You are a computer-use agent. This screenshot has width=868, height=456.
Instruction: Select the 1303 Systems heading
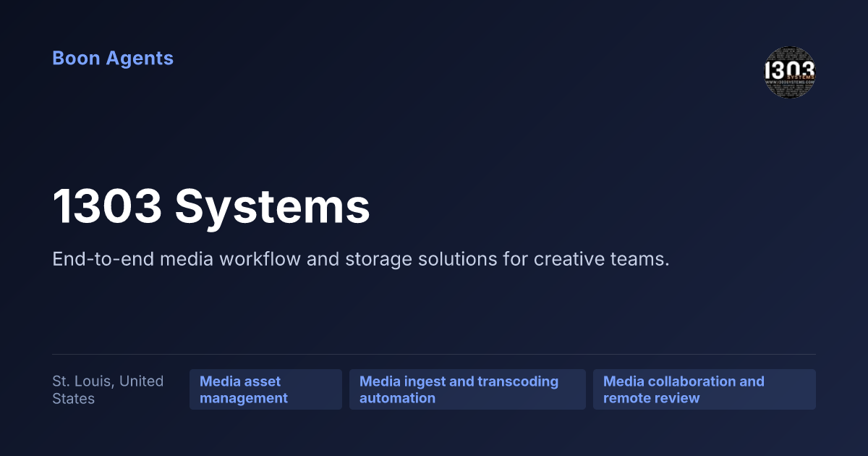coord(211,207)
